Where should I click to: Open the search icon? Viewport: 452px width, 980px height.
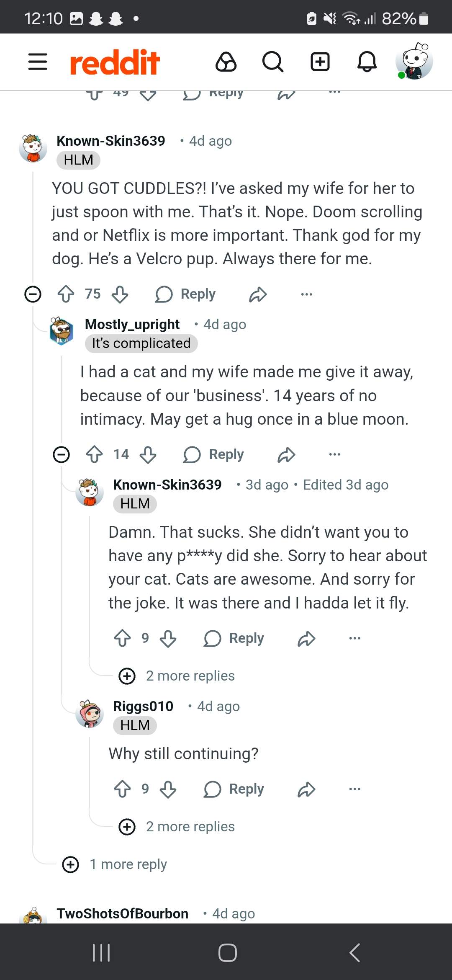coord(272,62)
